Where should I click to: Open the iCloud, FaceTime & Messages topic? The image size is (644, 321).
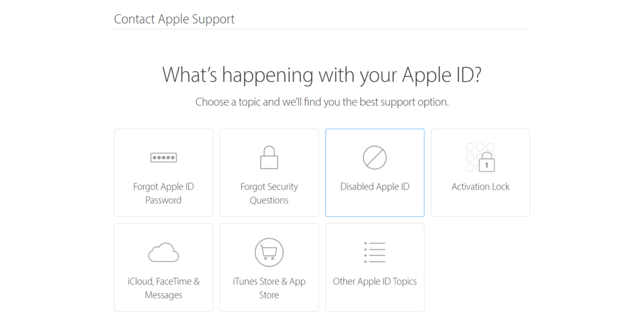click(x=163, y=267)
